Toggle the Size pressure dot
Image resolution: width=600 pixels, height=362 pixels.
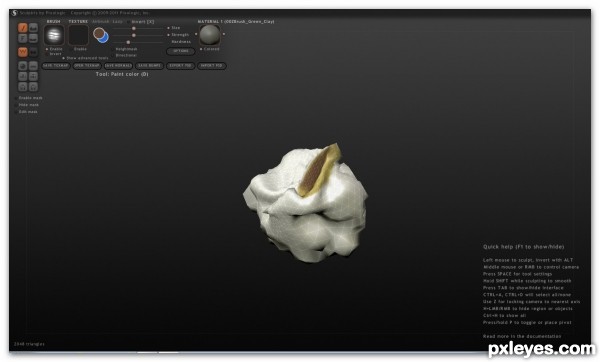pyautogui.click(x=168, y=28)
